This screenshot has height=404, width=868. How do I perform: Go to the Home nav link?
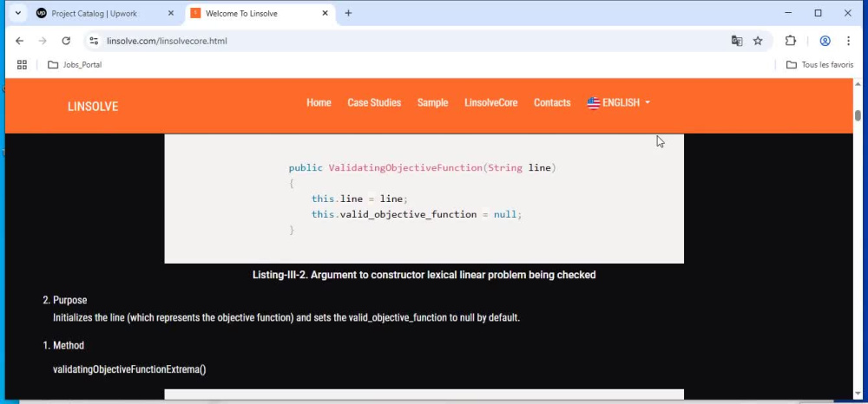coord(319,103)
